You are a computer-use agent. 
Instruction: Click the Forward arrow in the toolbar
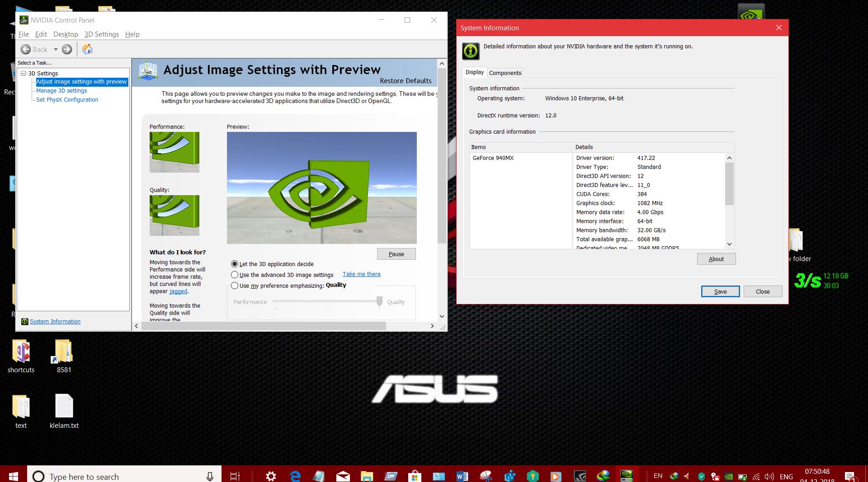(x=67, y=49)
